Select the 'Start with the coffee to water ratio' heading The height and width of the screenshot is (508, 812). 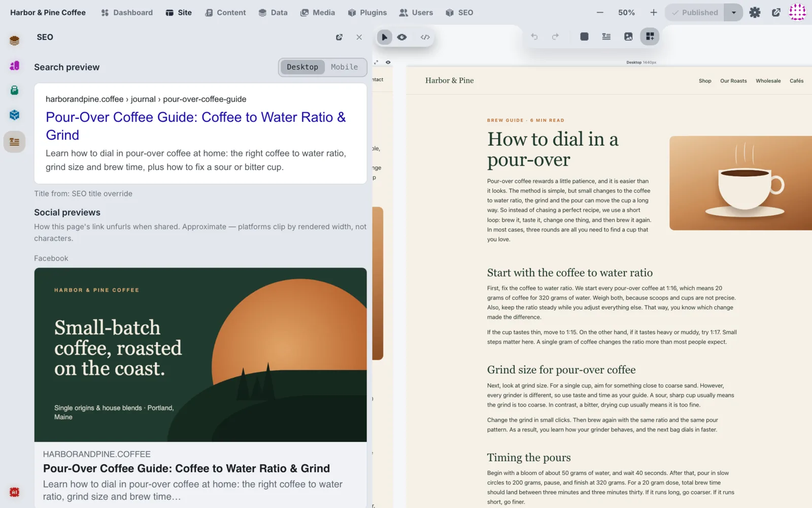[x=570, y=273]
